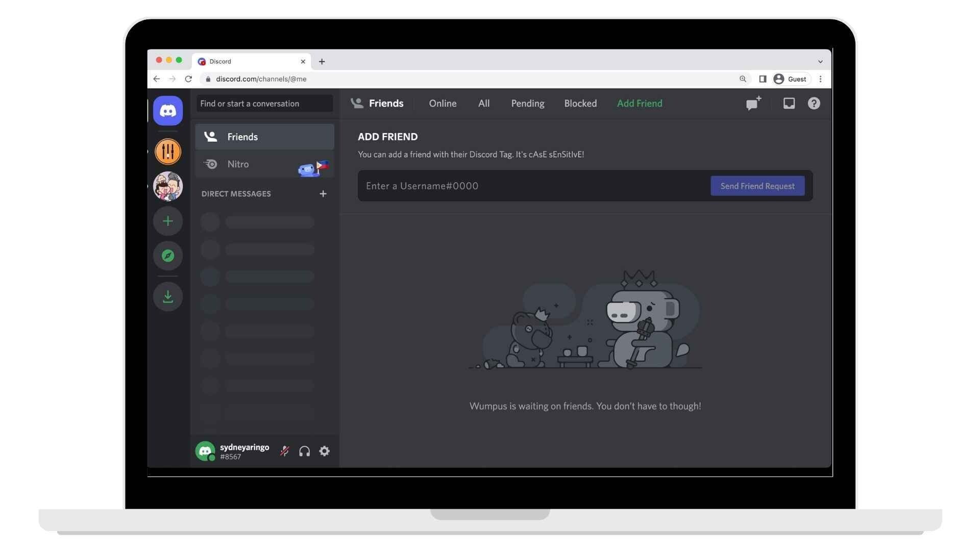Click the add server plus icon

coord(167,221)
